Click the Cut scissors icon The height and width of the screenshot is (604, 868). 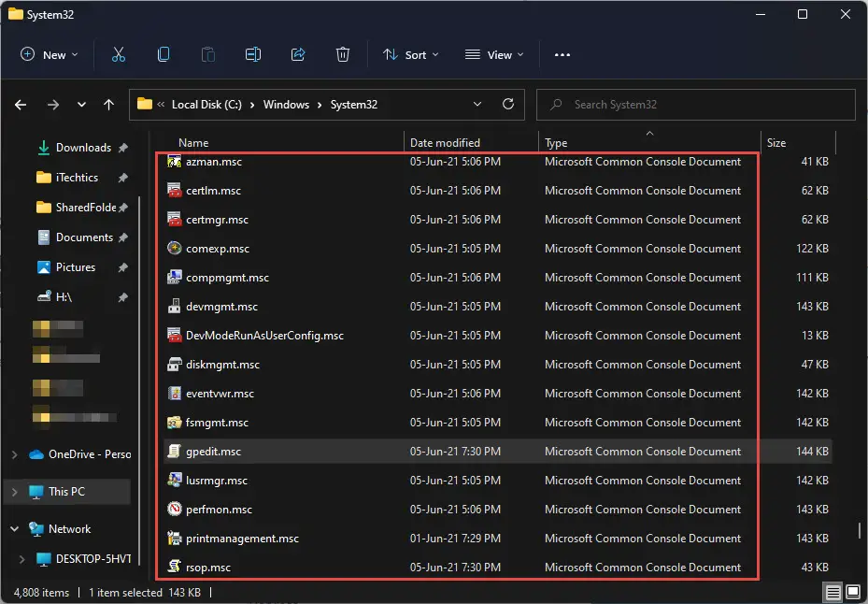[119, 54]
